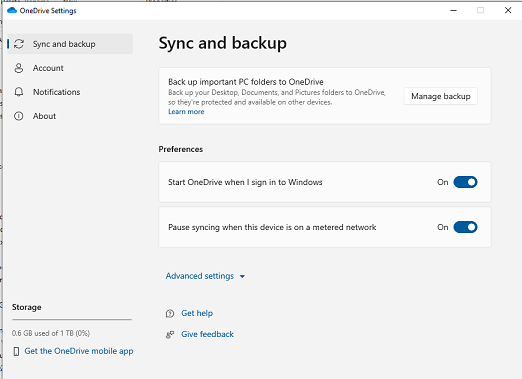Click the sync arrows icon in sidebar
Viewport: 522px width, 379px height.
(x=19, y=44)
